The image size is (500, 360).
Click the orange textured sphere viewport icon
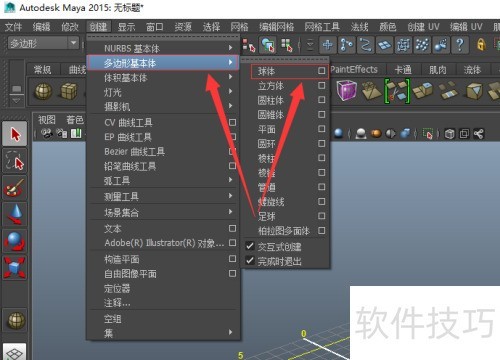[x=376, y=134]
